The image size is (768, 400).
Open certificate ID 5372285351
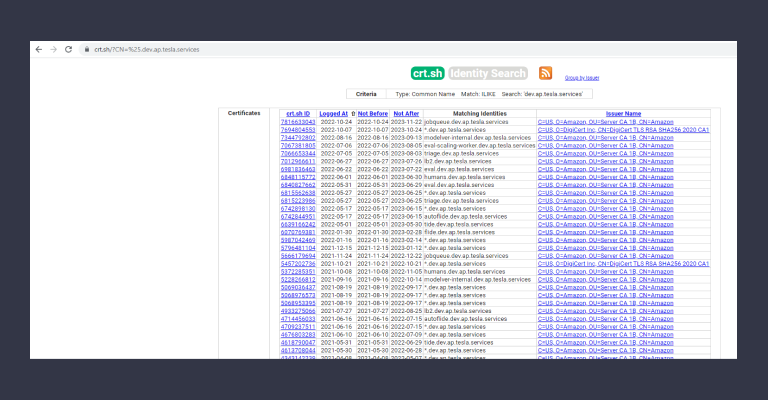click(298, 272)
